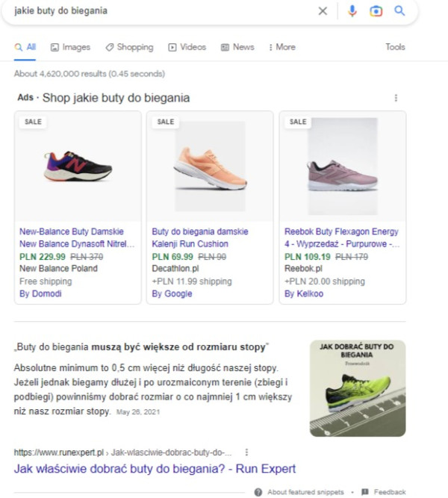The width and height of the screenshot is (448, 498).
Task: Clear the search box with X icon
Action: coord(323,11)
